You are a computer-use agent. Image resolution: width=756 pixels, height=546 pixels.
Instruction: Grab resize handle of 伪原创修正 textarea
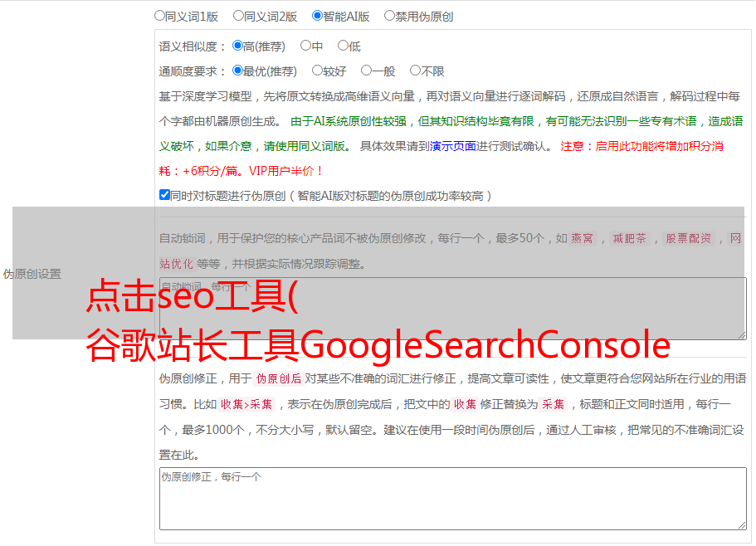coord(742,525)
